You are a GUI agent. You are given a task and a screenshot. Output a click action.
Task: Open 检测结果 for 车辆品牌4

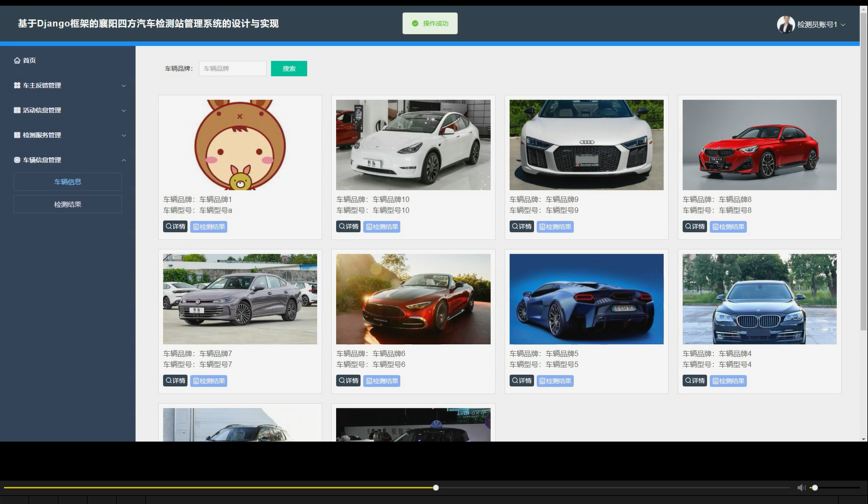pos(728,381)
